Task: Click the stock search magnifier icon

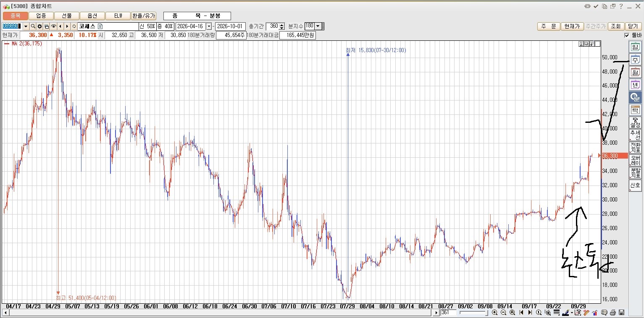Action: [x=33, y=26]
